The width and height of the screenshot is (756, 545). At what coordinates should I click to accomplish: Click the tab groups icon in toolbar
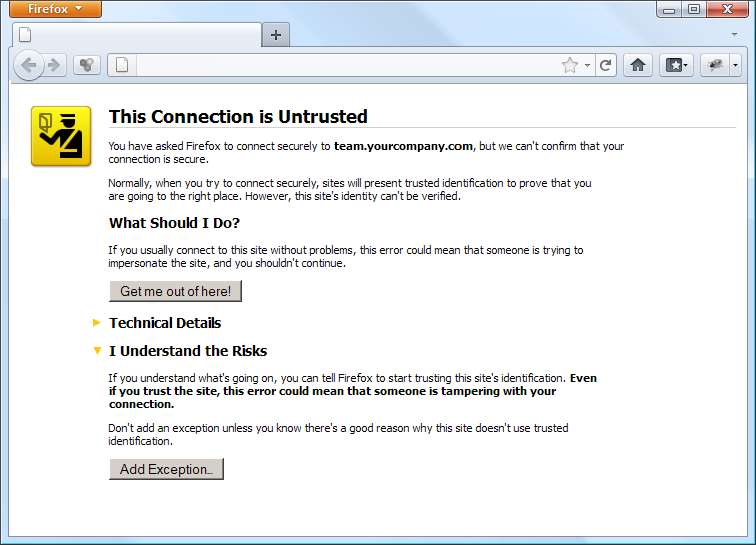point(87,65)
